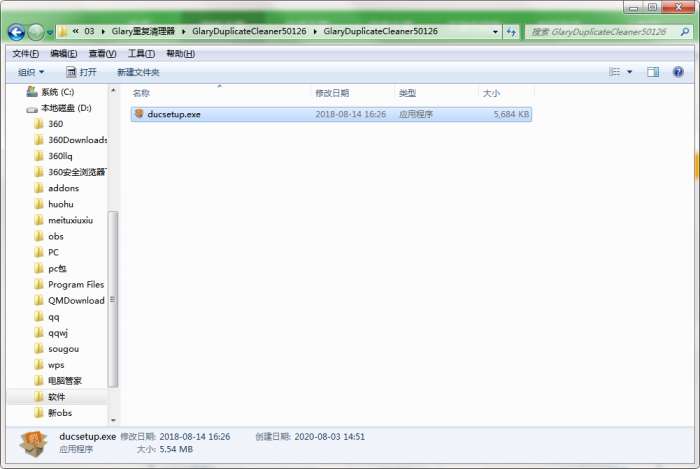This screenshot has height=469, width=700.
Task: Select 系统 (C:) drive in tree
Action: (x=58, y=92)
